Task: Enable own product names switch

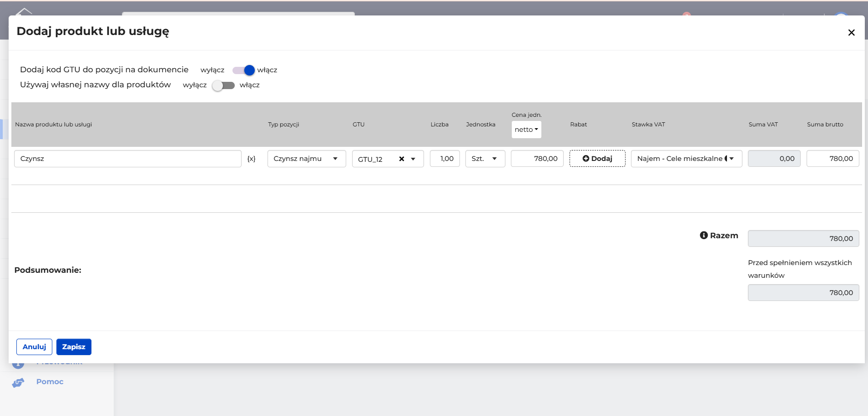Action: tap(223, 85)
